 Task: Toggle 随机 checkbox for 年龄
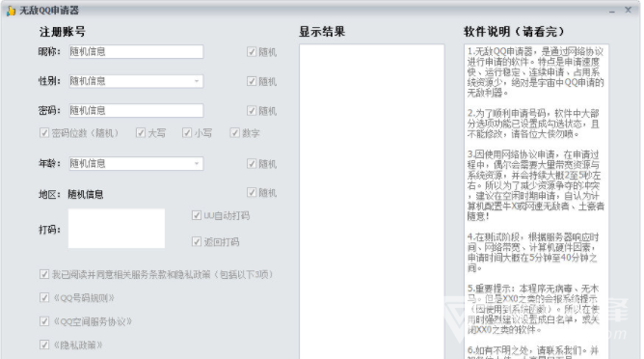pos(252,164)
